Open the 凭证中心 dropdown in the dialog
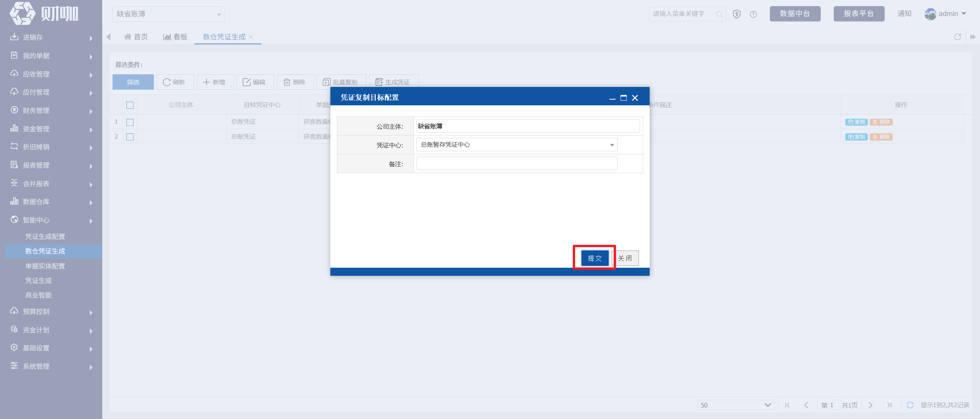 [517, 145]
